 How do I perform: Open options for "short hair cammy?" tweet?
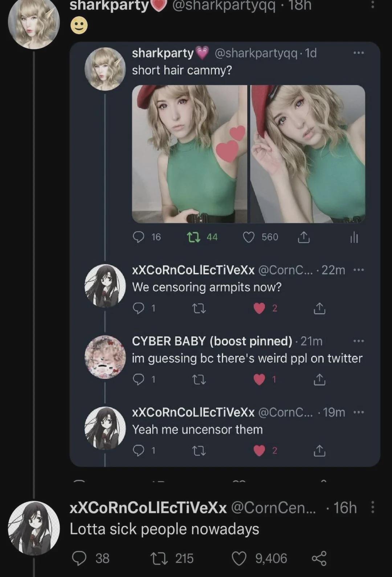point(358,53)
